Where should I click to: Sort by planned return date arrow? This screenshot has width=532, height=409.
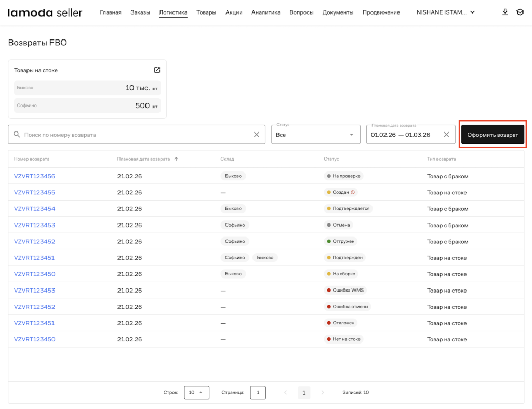[176, 159]
